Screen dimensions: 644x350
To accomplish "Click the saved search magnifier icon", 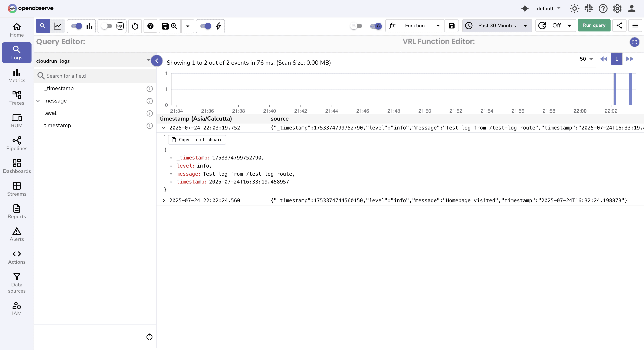I will click(174, 26).
